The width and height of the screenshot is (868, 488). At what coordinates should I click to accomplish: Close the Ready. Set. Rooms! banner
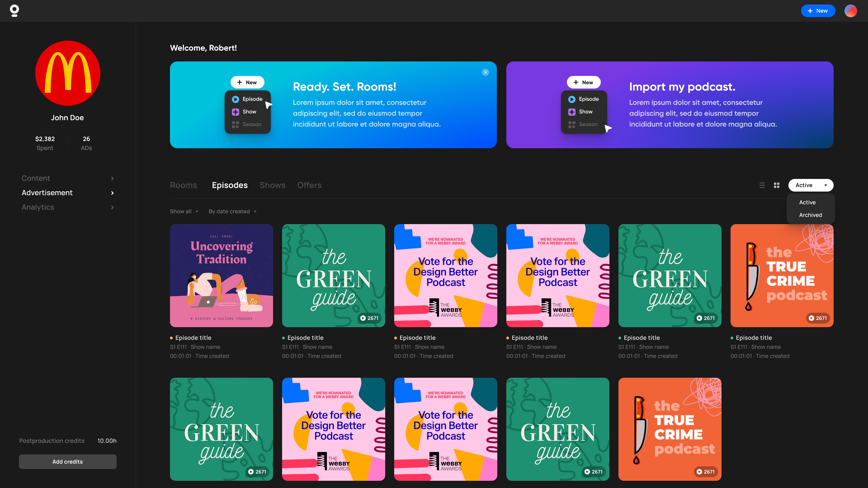click(486, 72)
